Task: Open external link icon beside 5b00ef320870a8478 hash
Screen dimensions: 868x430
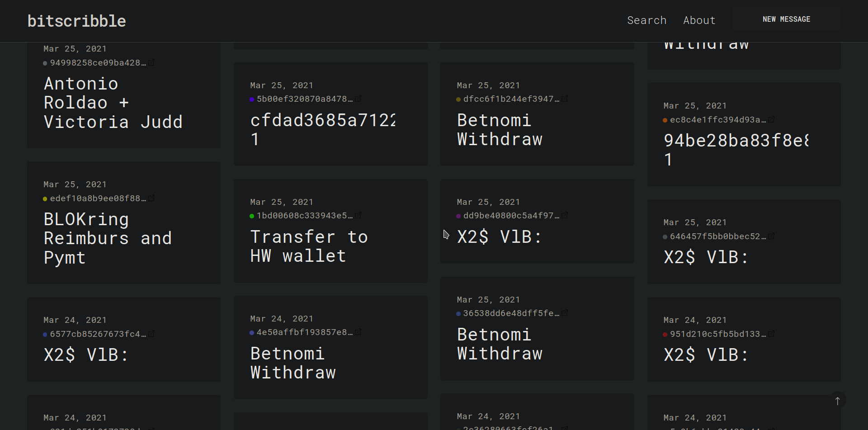Action: click(x=358, y=99)
